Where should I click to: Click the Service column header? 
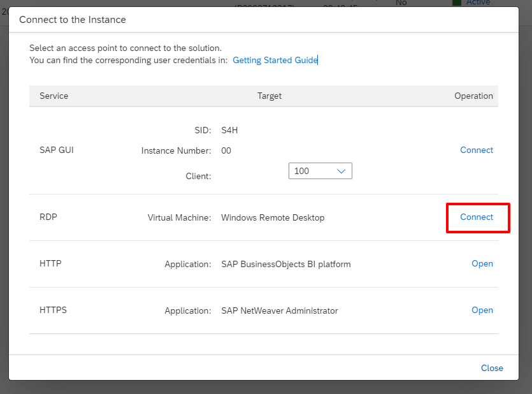pyautogui.click(x=54, y=96)
